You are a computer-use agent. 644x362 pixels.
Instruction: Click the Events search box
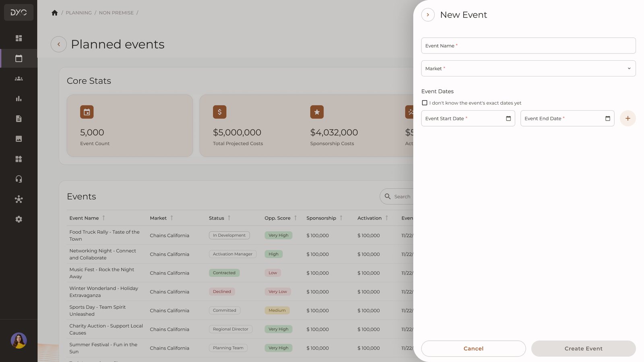pyautogui.click(x=397, y=196)
